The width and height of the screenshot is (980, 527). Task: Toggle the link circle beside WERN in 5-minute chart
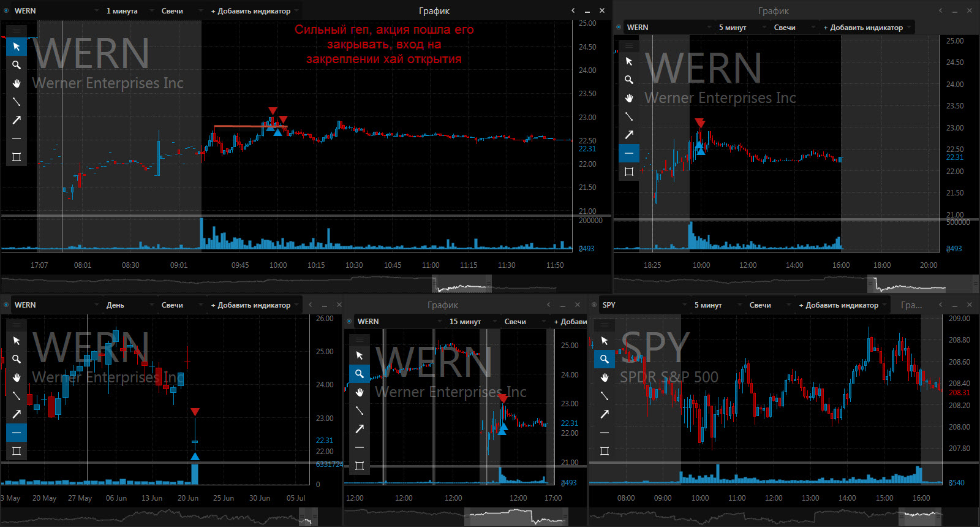[619, 28]
